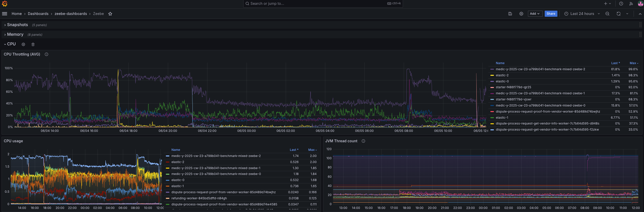Sort CPU usage legend by Name
644x212 pixels.
(x=176, y=150)
